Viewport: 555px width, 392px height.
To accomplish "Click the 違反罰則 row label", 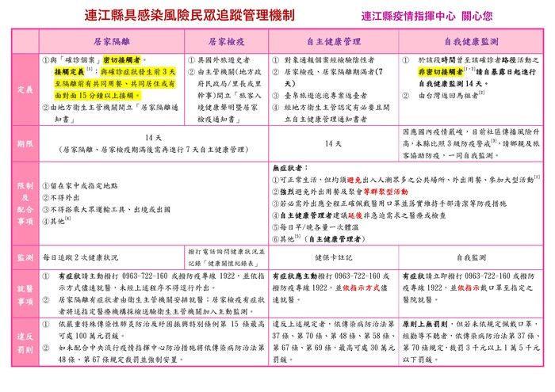I will (25, 341).
